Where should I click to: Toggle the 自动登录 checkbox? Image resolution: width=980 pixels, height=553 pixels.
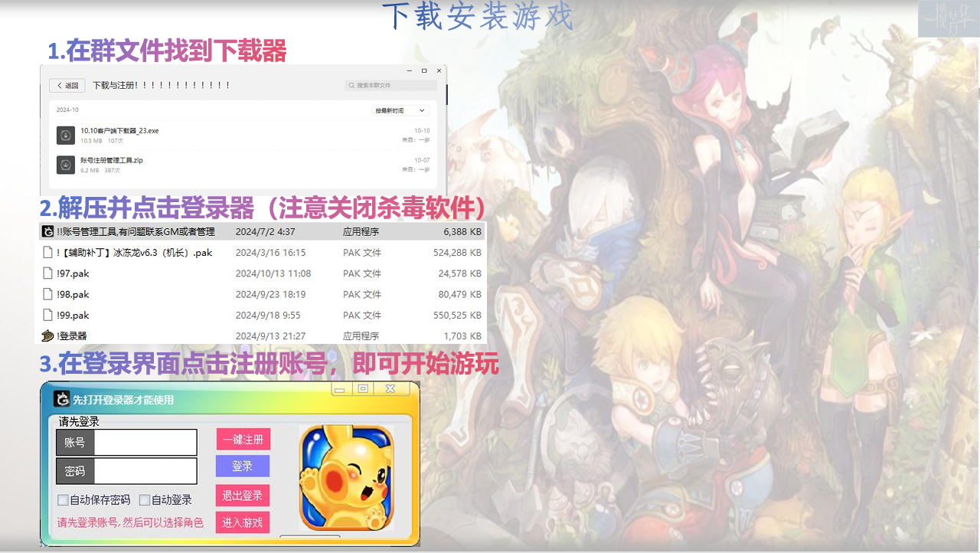pos(145,500)
